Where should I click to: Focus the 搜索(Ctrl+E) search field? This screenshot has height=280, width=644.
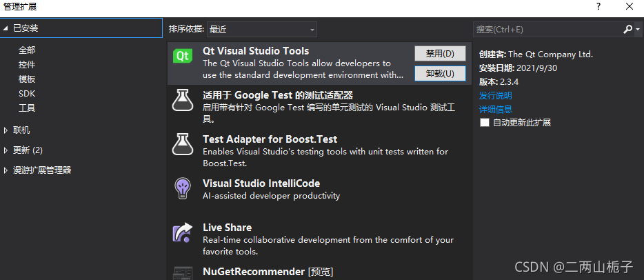(548, 29)
